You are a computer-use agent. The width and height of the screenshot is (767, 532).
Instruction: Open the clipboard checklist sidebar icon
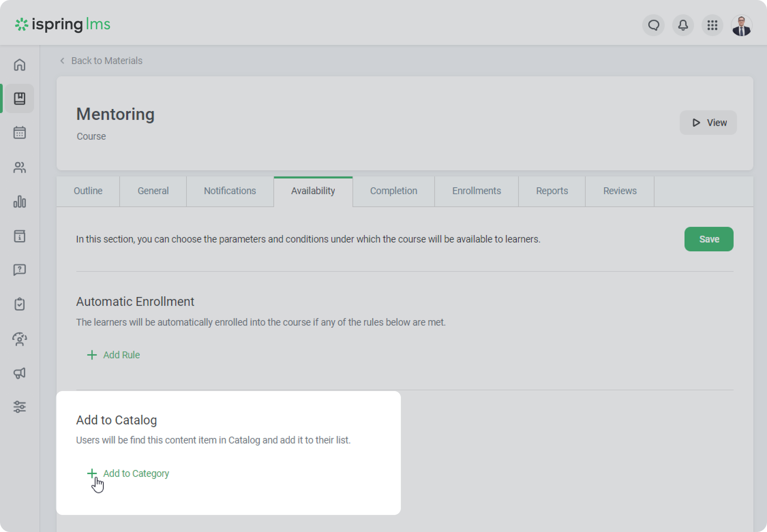[19, 304]
